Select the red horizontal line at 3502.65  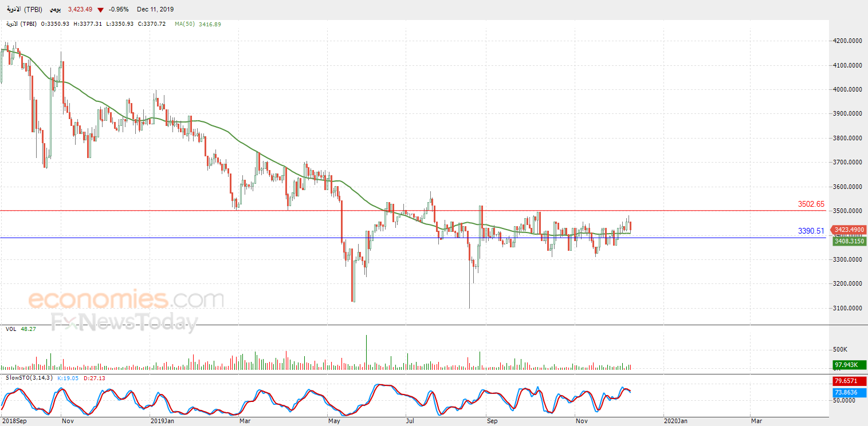[413, 211]
